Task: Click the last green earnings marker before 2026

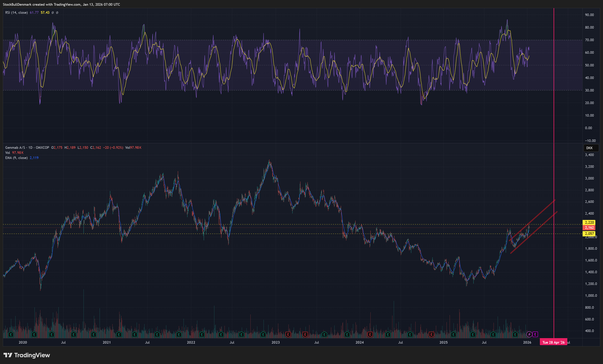Action: [515, 334]
